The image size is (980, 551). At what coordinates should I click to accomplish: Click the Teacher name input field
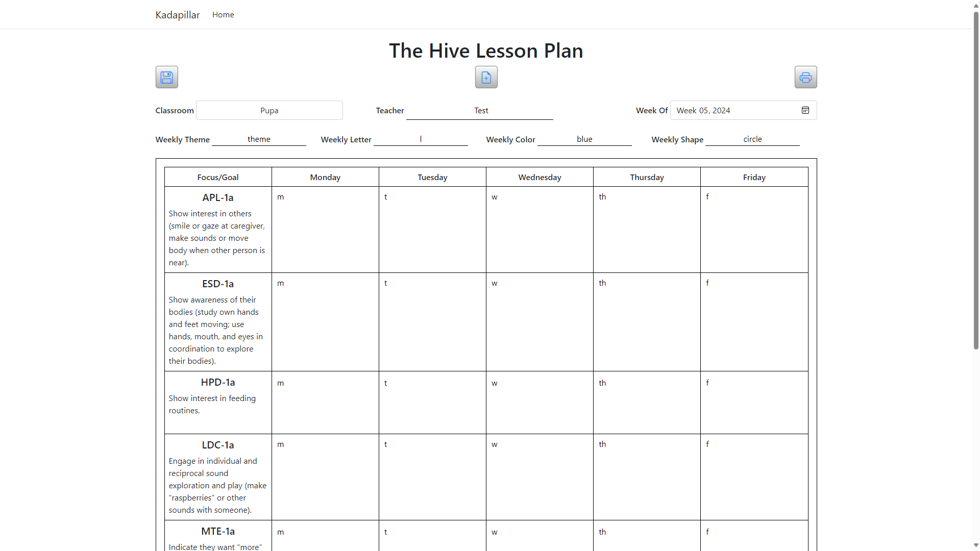coord(479,110)
